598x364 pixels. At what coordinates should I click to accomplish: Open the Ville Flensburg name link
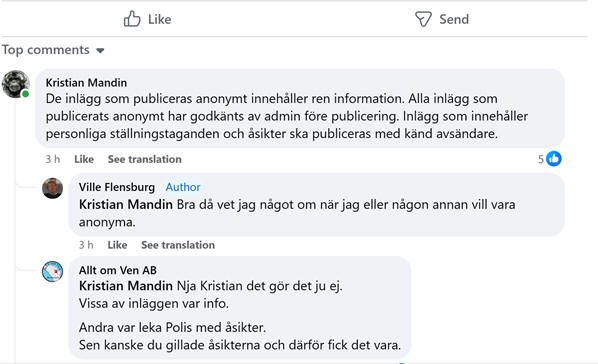click(117, 187)
